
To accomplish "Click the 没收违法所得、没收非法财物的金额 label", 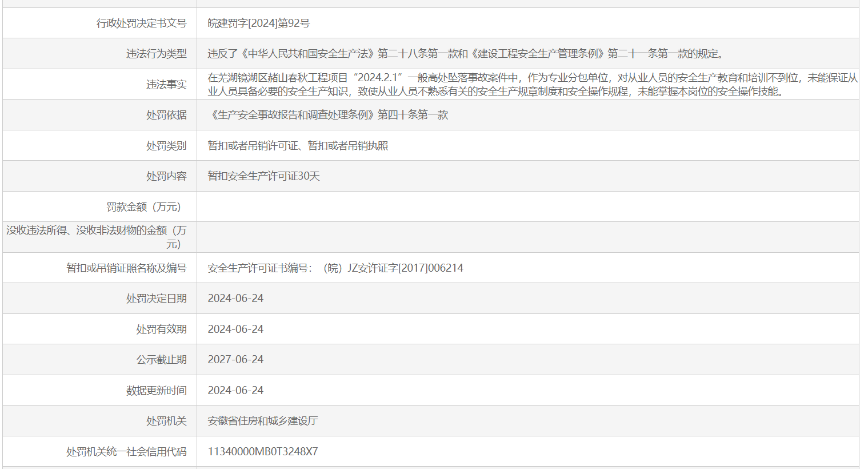I will click(x=97, y=237).
